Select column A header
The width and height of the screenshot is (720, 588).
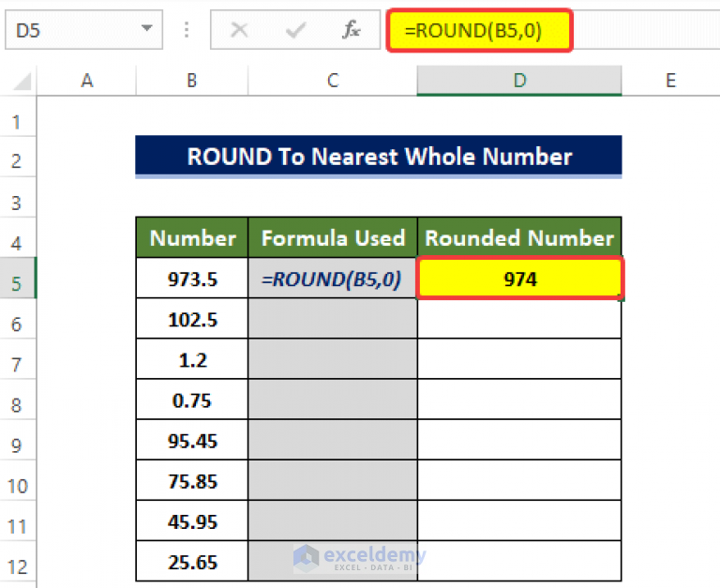pyautogui.click(x=87, y=81)
